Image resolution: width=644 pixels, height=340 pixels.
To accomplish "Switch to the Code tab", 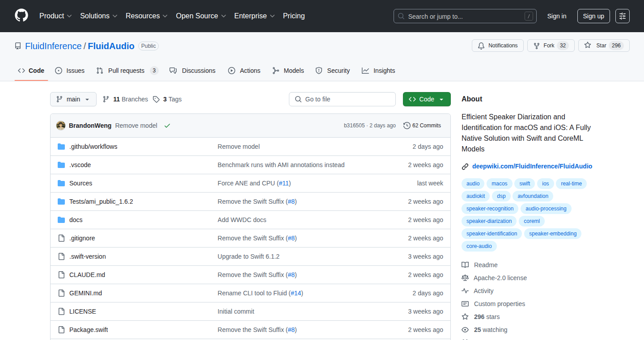I will pyautogui.click(x=31, y=71).
